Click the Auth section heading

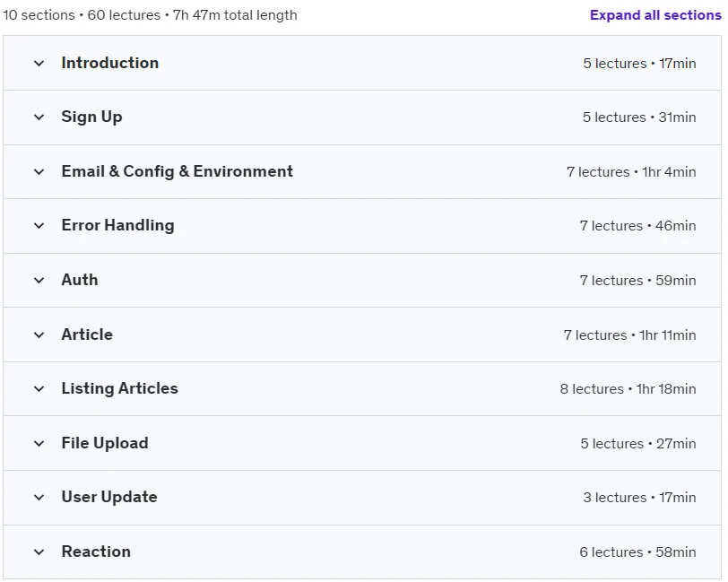pyautogui.click(x=80, y=280)
